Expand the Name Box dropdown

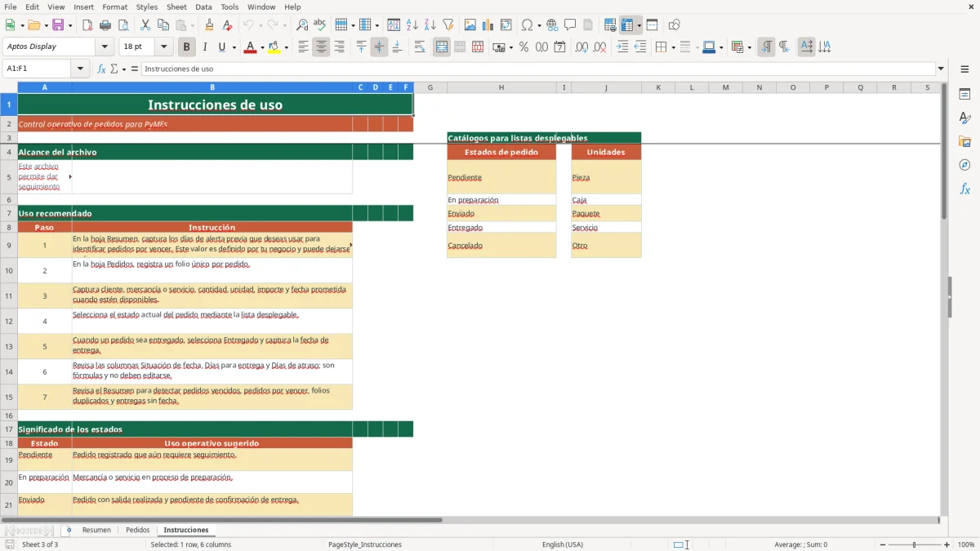80,69
